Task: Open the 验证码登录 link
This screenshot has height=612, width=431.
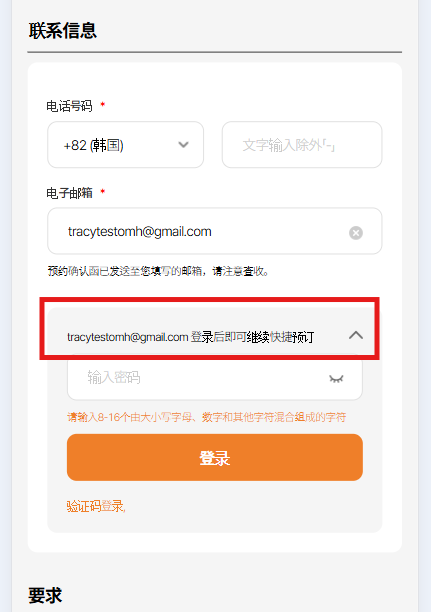Action: 96,506
